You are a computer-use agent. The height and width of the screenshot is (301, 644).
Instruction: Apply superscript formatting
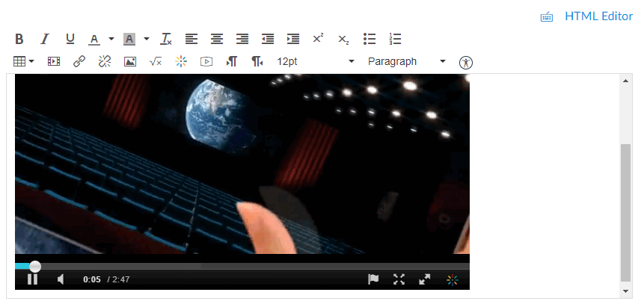coord(319,39)
